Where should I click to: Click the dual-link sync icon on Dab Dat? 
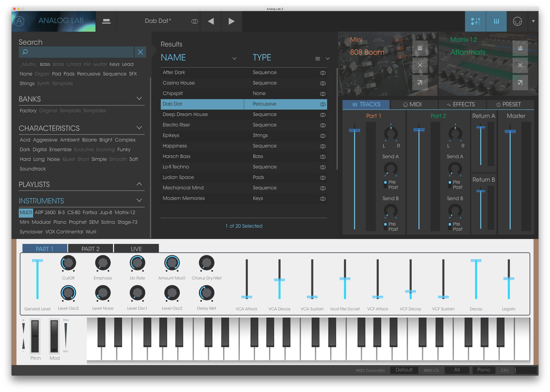coord(323,104)
